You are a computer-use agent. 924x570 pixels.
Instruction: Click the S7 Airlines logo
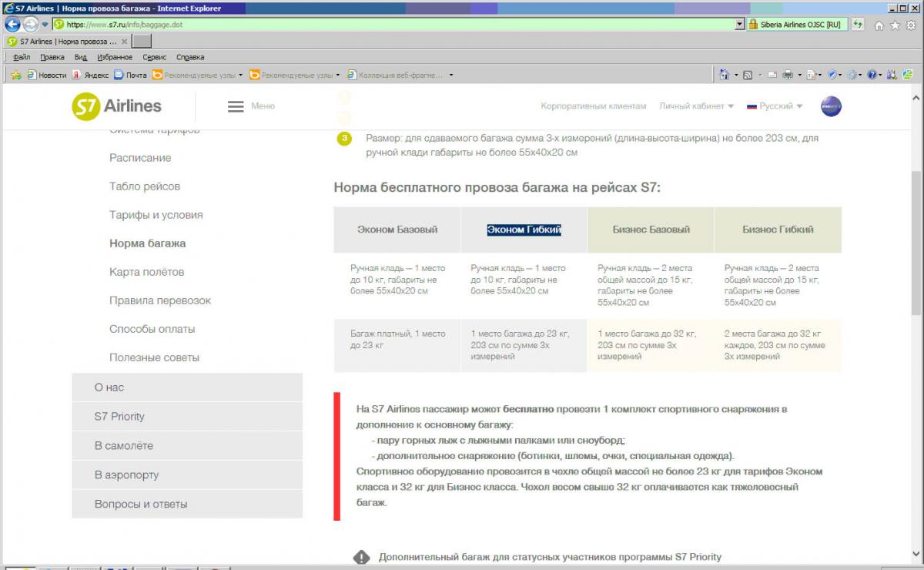[x=117, y=106]
